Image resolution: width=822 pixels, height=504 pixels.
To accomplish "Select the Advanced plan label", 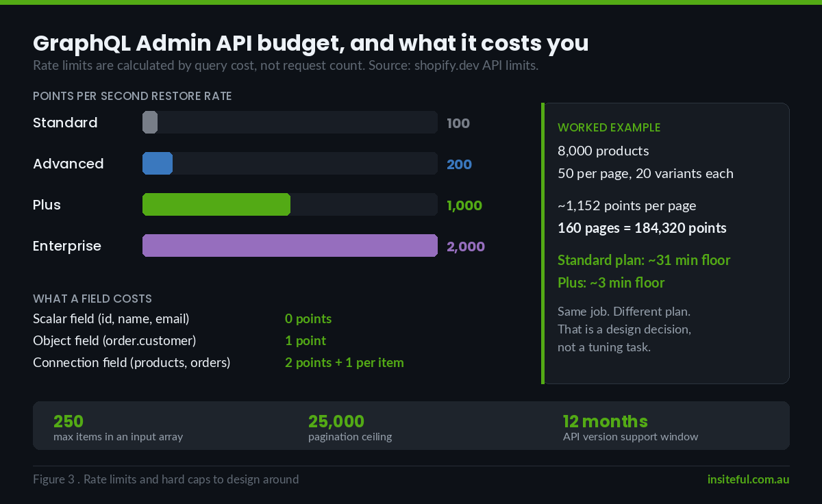I will tap(68, 164).
